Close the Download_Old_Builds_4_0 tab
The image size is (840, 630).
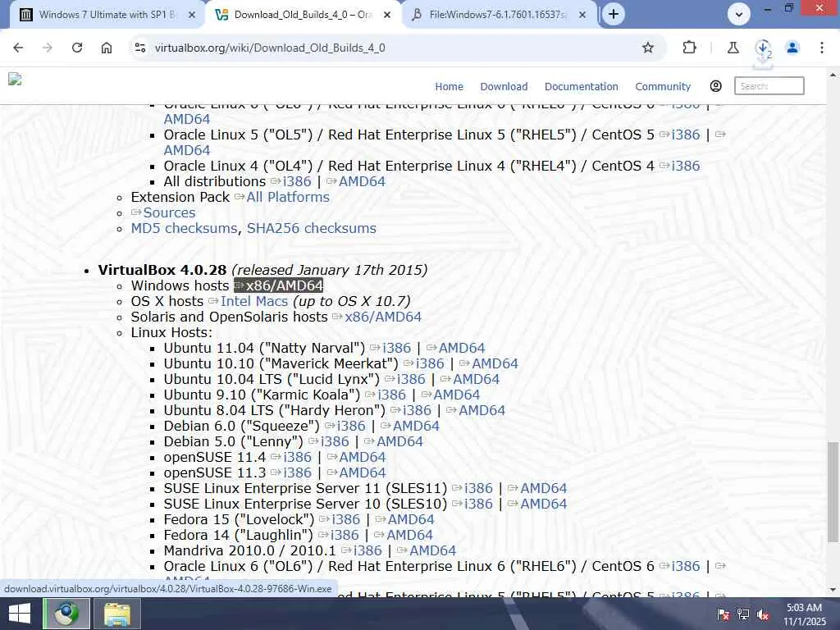coord(387,15)
